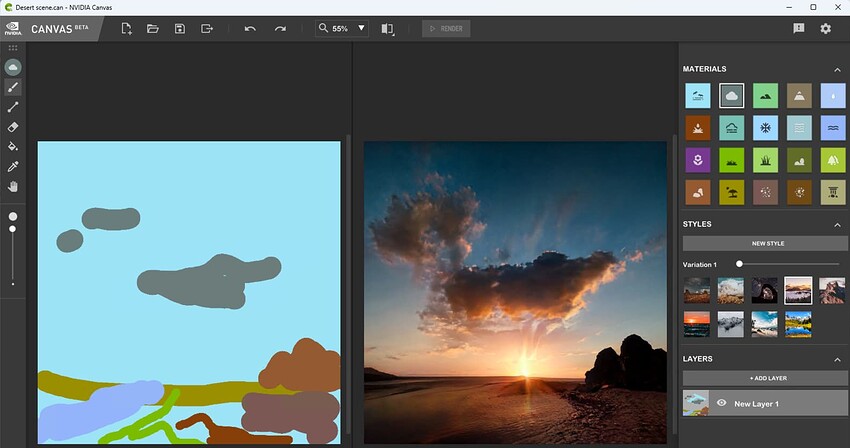Pick the beige Stone column material
850x448 pixels.
click(x=833, y=192)
